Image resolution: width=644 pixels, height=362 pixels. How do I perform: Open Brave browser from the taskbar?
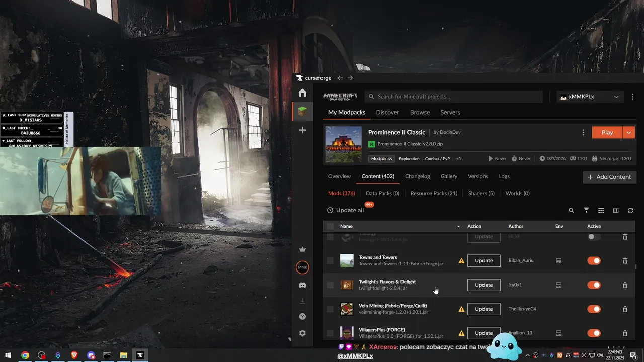pyautogui.click(x=74, y=355)
